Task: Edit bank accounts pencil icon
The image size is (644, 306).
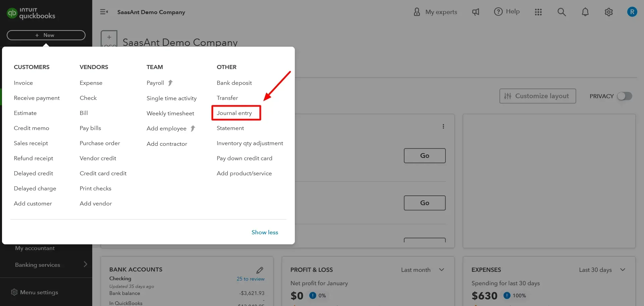Action: click(x=260, y=270)
